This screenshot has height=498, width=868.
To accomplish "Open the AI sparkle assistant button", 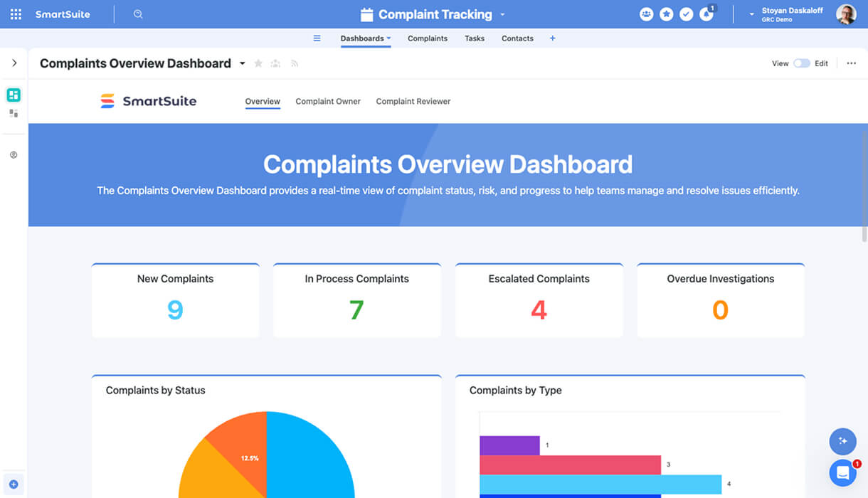I will tap(843, 441).
